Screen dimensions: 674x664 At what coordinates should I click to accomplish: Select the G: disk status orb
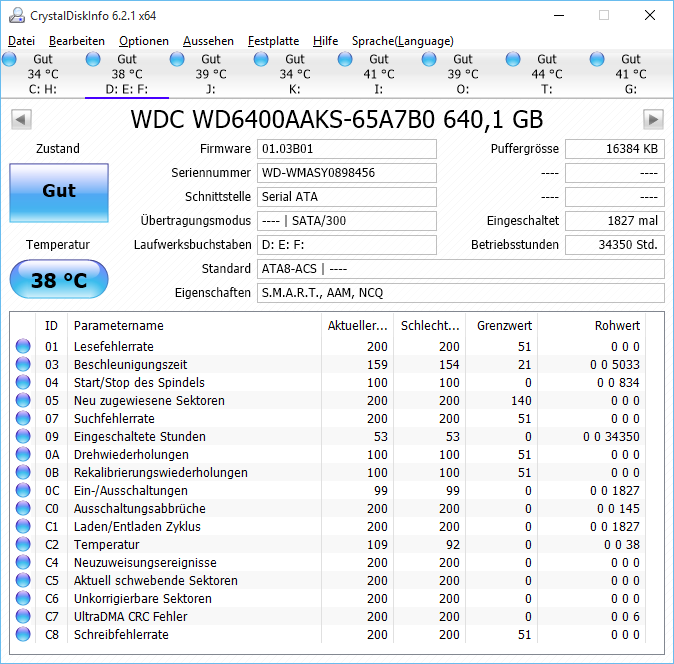click(597, 59)
